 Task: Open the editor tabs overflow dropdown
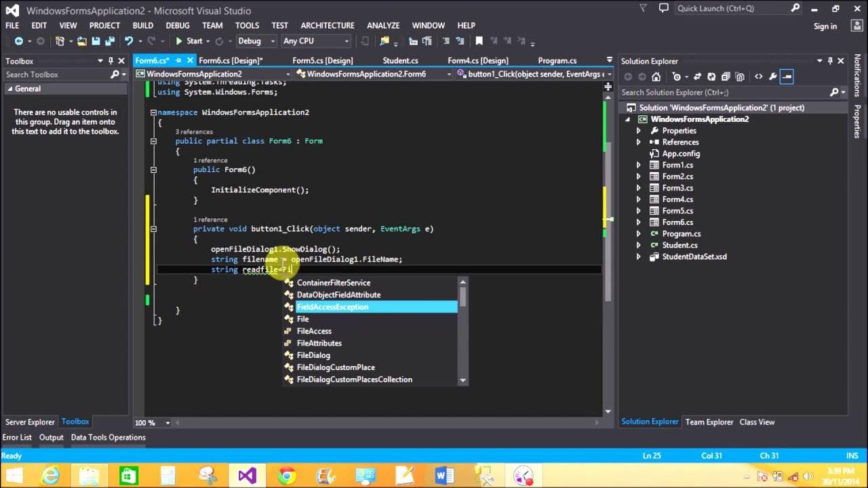(609, 60)
